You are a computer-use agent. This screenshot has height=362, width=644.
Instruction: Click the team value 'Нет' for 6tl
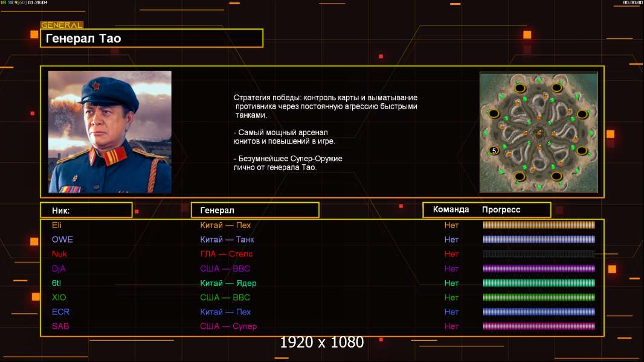[x=451, y=283]
